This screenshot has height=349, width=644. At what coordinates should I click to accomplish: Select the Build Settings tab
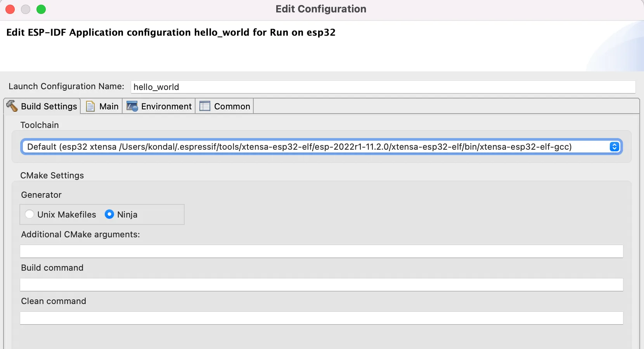tap(49, 106)
